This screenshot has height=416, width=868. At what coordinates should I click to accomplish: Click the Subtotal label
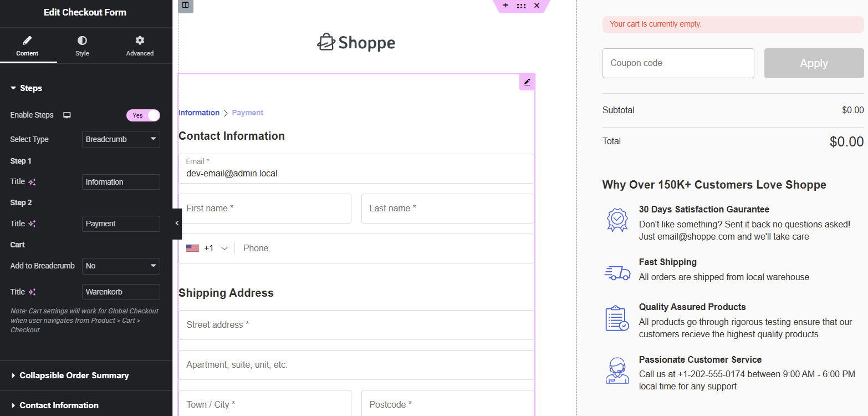619,110
